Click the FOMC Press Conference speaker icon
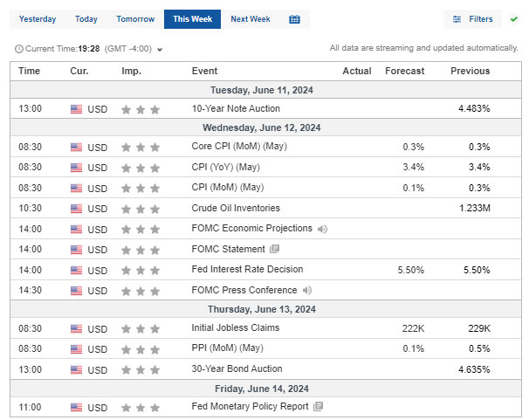This screenshot has height=420, width=529. point(307,290)
